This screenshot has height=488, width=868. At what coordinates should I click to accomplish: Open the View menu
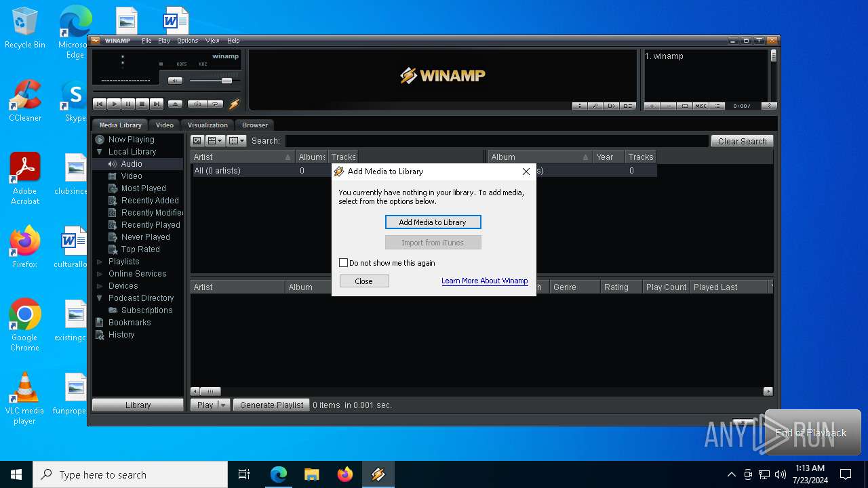(212, 41)
